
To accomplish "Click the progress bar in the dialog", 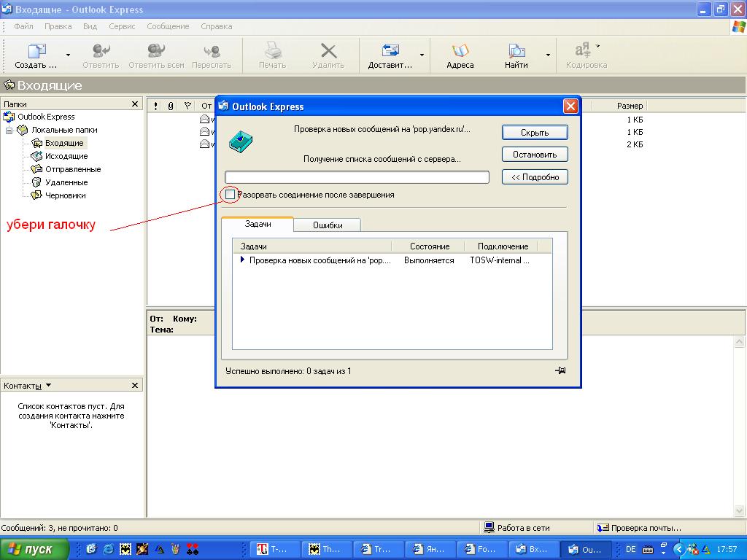I will pos(357,177).
